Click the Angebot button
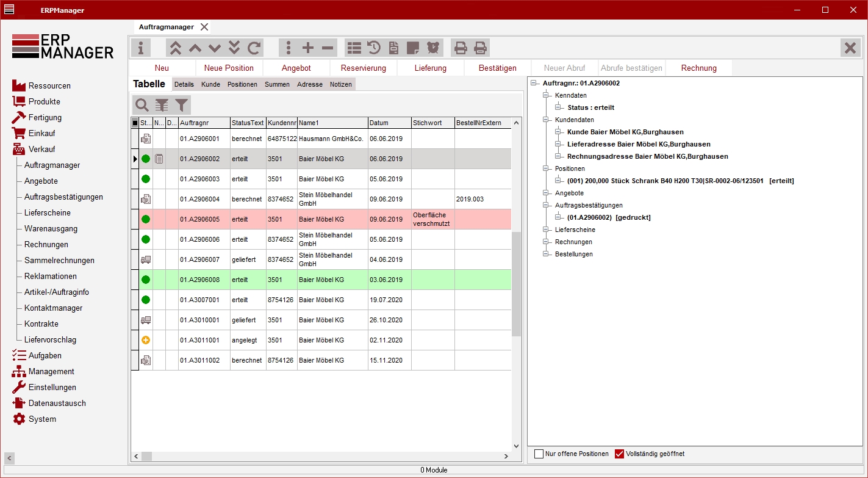 coord(296,68)
